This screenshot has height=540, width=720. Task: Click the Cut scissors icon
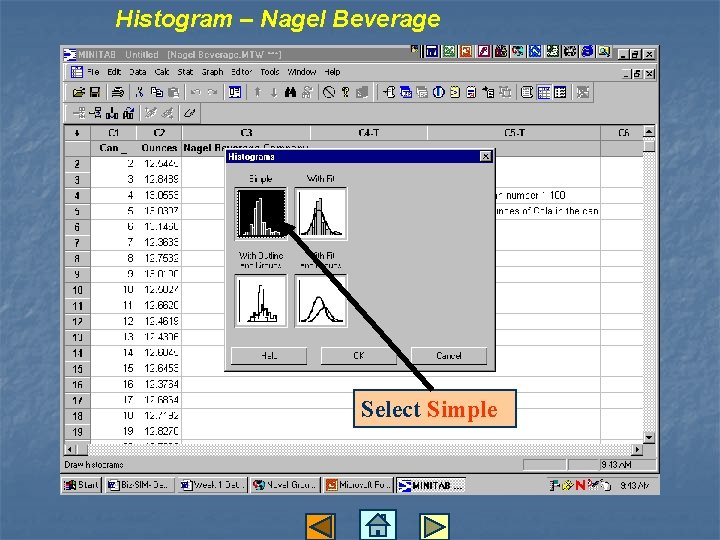click(140, 92)
